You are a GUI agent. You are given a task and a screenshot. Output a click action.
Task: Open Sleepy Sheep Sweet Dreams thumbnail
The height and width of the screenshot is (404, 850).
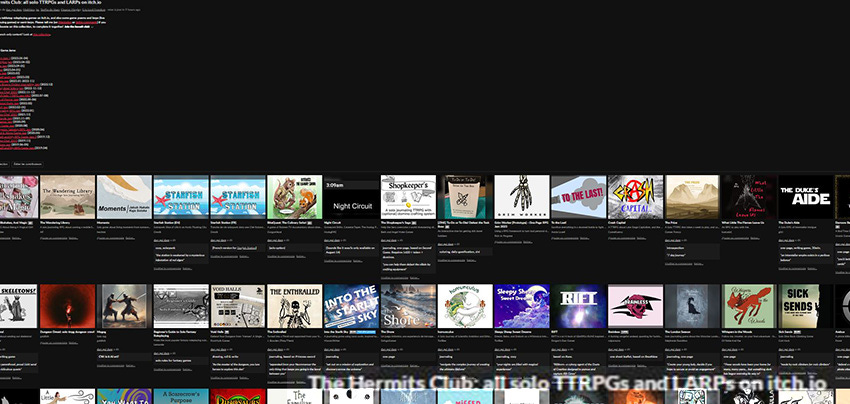[522, 306]
